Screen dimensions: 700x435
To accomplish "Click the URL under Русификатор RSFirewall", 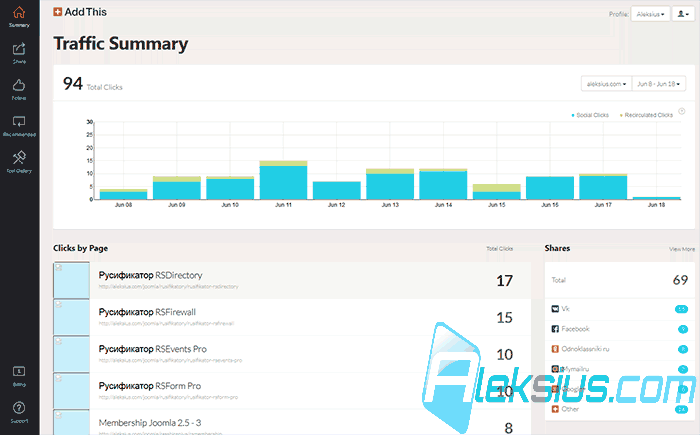I will pos(166,323).
